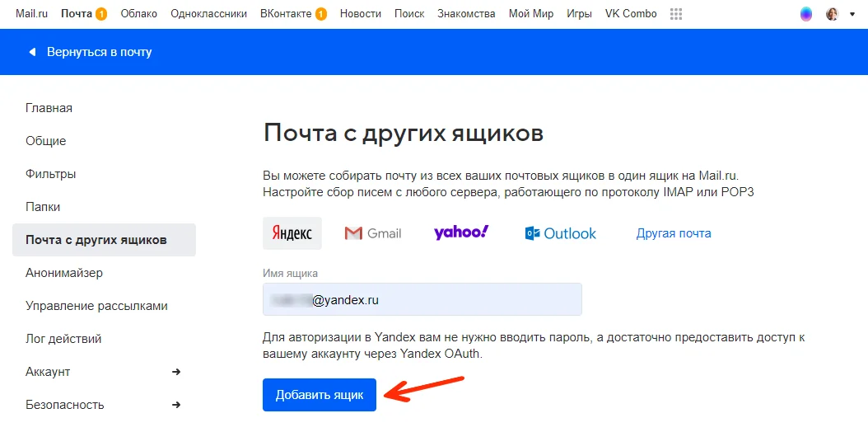Image resolution: width=868 pixels, height=432 pixels.
Task: Select the Outlook provider
Action: (560, 233)
